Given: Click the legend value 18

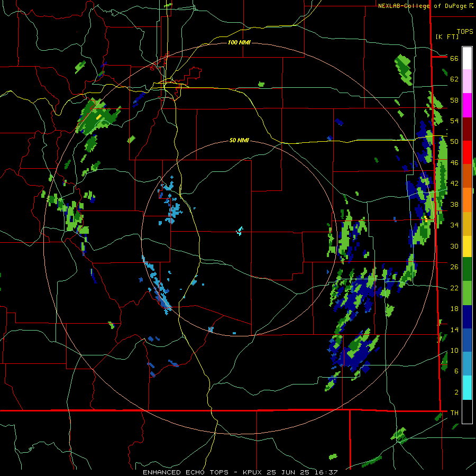Looking at the screenshot, I should (x=454, y=309).
